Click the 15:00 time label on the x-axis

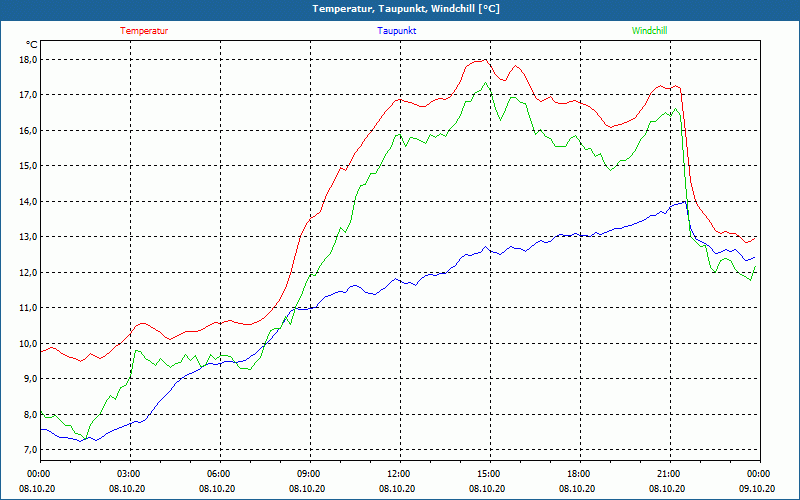coord(490,473)
